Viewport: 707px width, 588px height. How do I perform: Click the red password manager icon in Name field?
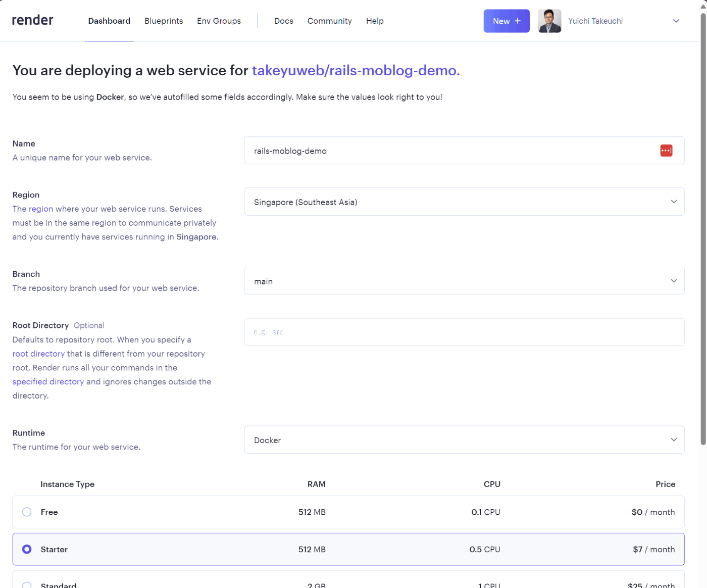click(x=666, y=151)
